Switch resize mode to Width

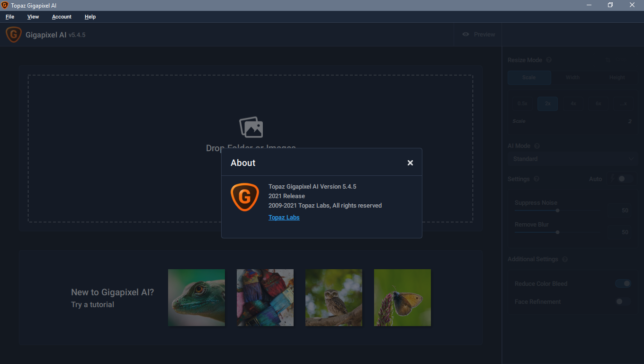(x=572, y=77)
